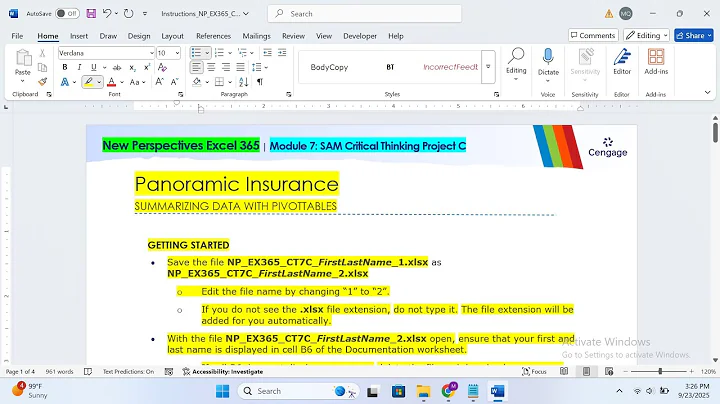The height and width of the screenshot is (404, 720).
Task: Click the Save icon in title bar
Action: 91,13
